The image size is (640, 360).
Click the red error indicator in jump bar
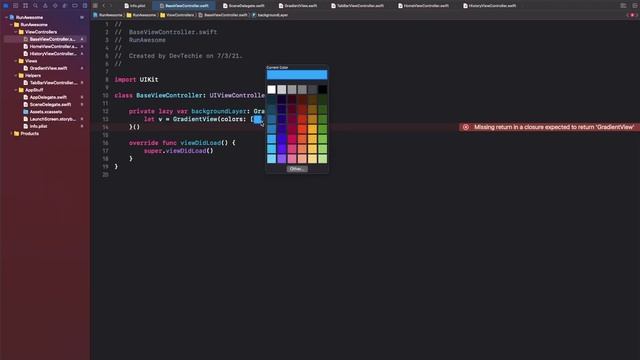[632, 15]
